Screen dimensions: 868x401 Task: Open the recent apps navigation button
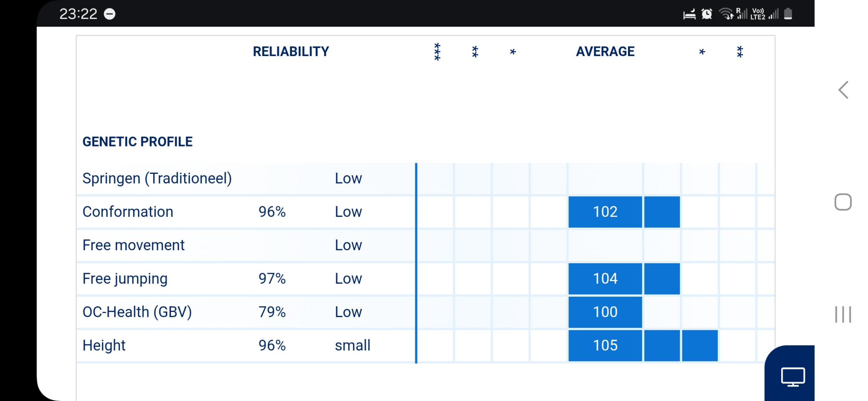[x=843, y=315]
